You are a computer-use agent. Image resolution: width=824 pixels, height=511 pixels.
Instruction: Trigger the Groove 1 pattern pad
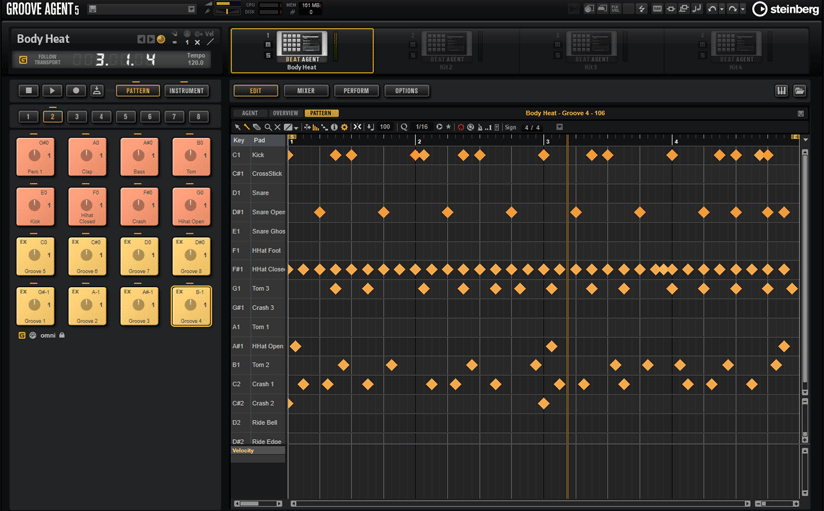(x=35, y=306)
